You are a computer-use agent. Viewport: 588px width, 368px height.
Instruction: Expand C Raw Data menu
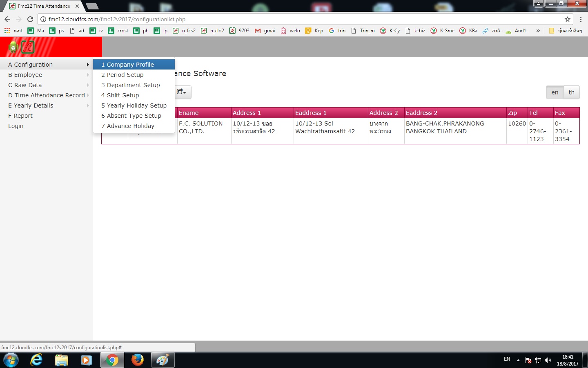[47, 85]
